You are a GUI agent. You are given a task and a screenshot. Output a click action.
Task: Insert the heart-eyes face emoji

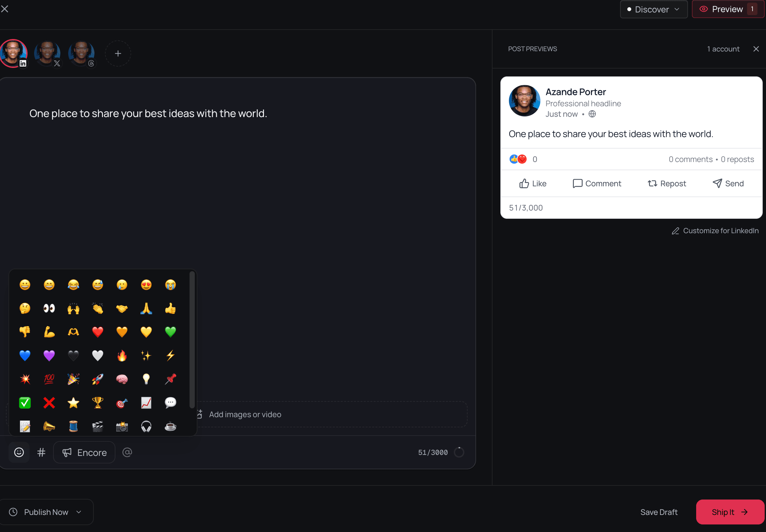(146, 285)
